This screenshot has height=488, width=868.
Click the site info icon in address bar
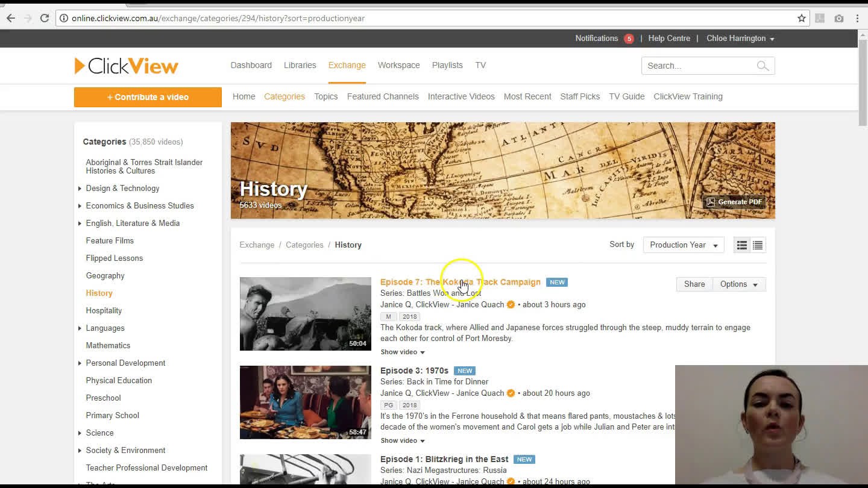64,18
